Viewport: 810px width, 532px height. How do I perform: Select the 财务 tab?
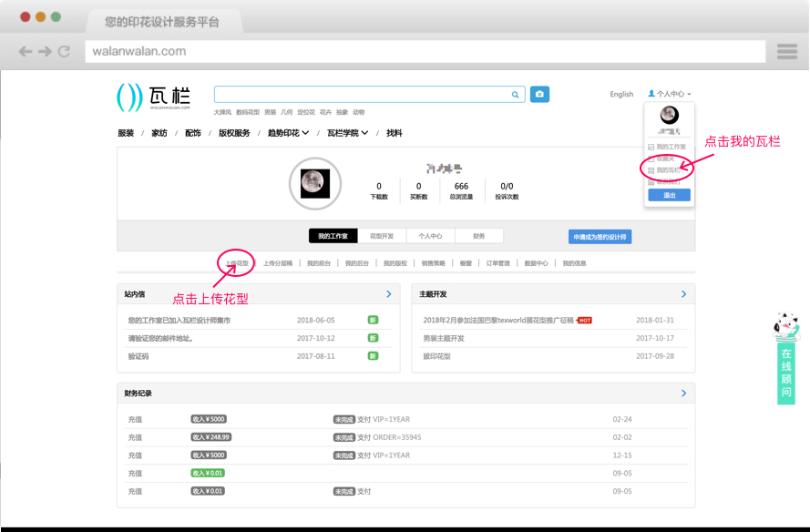coord(479,236)
